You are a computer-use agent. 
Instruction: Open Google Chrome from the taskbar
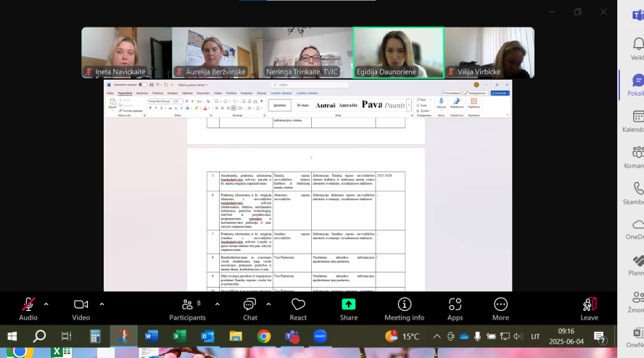point(264,337)
